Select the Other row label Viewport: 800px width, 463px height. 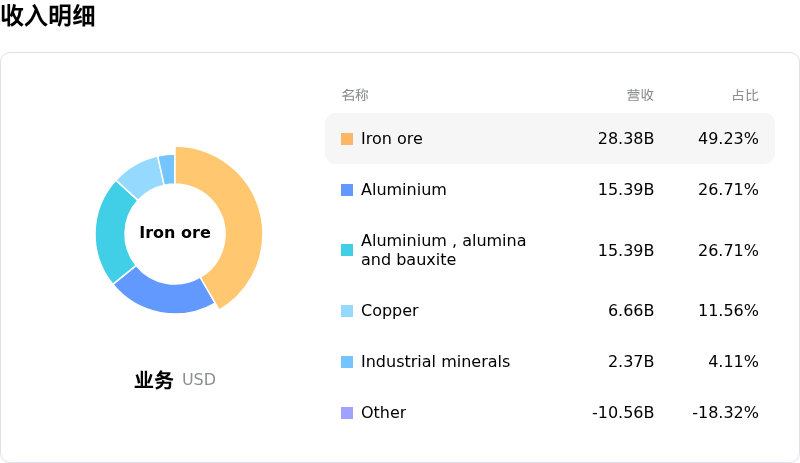383,413
